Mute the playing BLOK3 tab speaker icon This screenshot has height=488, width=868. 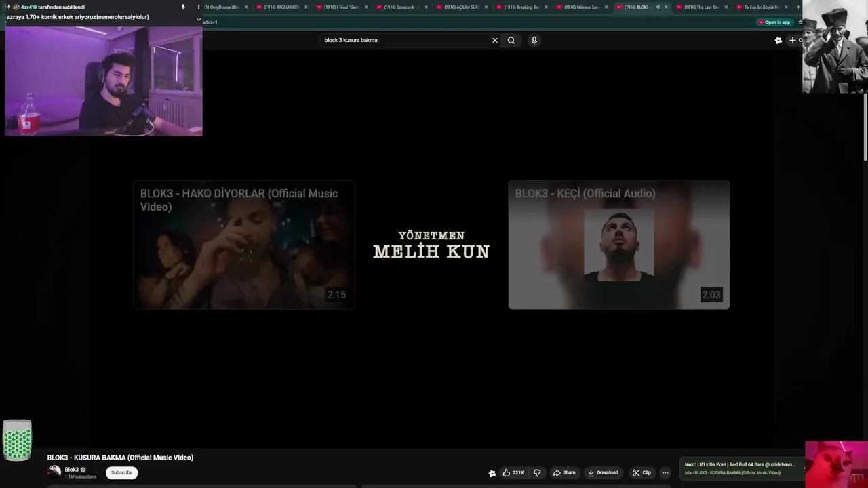pyautogui.click(x=658, y=7)
